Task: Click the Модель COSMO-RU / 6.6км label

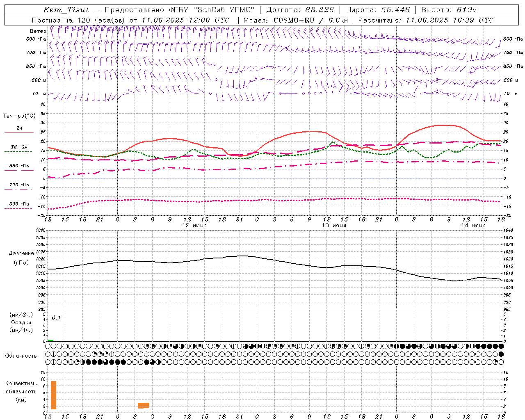Action: (x=296, y=20)
